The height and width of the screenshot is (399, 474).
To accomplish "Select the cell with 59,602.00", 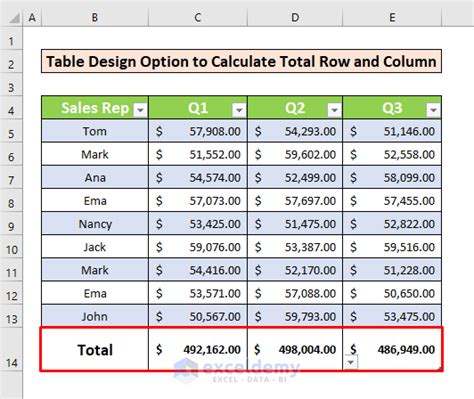I will click(295, 154).
